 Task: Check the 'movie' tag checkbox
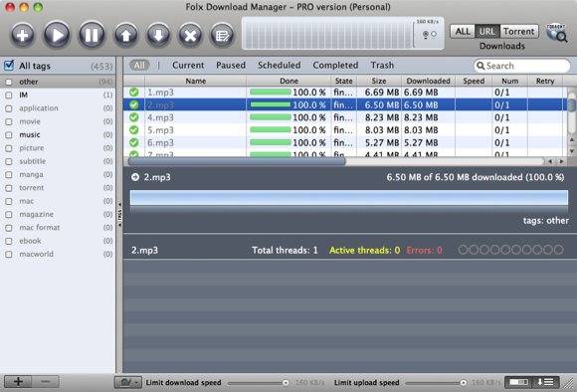click(9, 121)
